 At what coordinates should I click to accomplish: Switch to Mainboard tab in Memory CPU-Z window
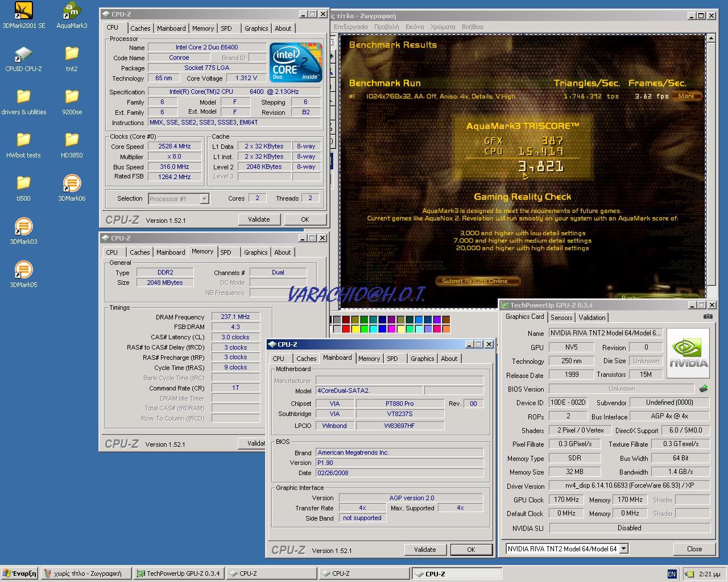171,252
